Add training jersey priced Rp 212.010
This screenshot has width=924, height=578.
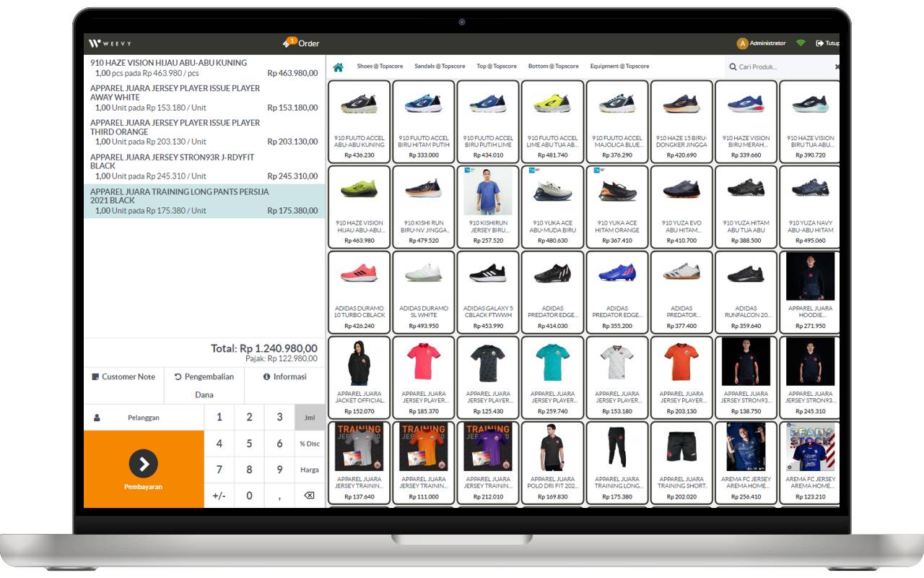click(488, 462)
